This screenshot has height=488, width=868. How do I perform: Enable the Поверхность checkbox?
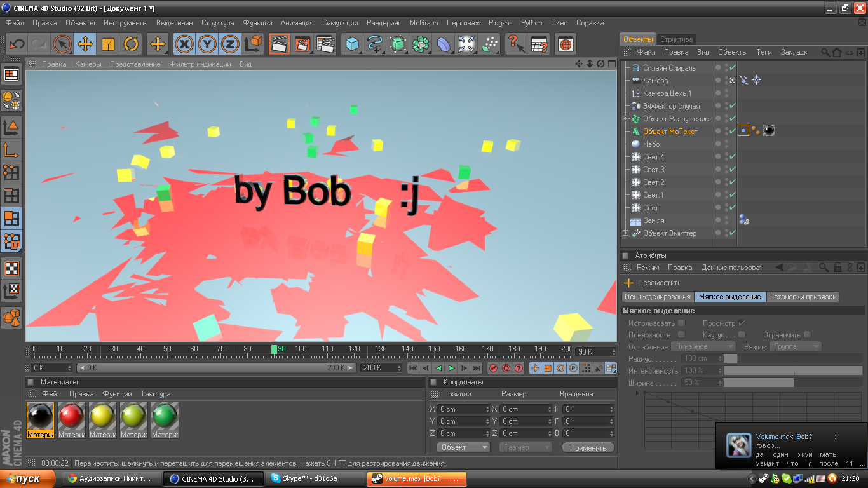tap(681, 335)
